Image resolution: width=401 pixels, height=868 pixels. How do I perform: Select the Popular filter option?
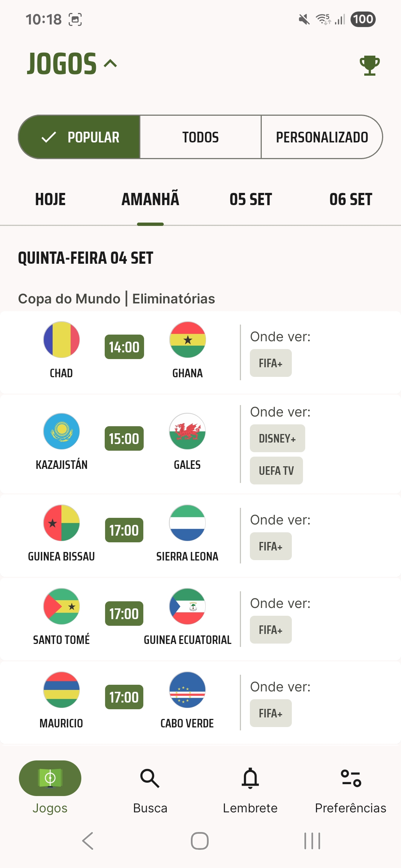pos(79,137)
